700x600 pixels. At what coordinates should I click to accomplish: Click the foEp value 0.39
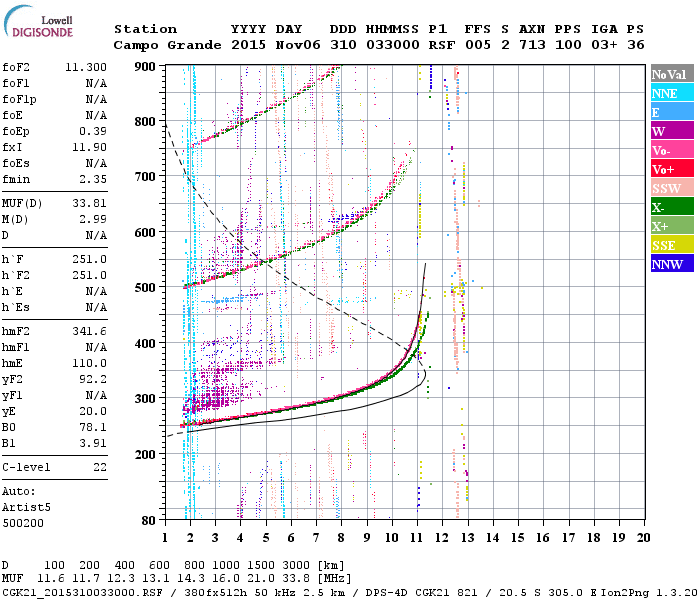click(93, 131)
